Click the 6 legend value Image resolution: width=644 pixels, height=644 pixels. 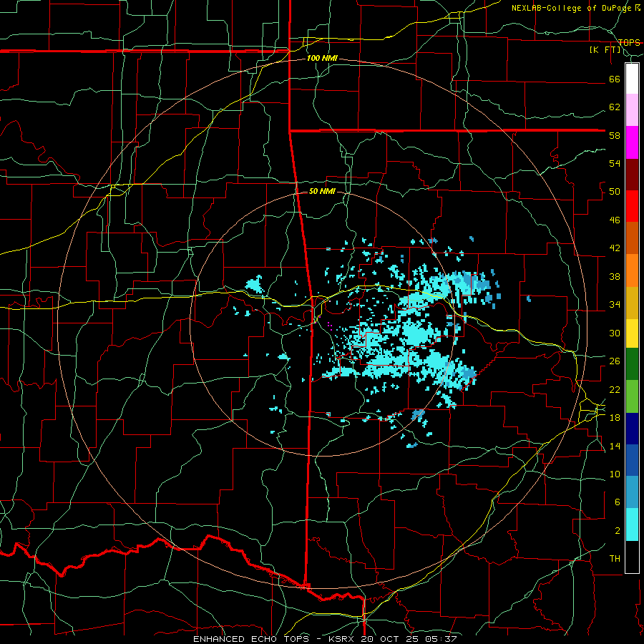[617, 502]
